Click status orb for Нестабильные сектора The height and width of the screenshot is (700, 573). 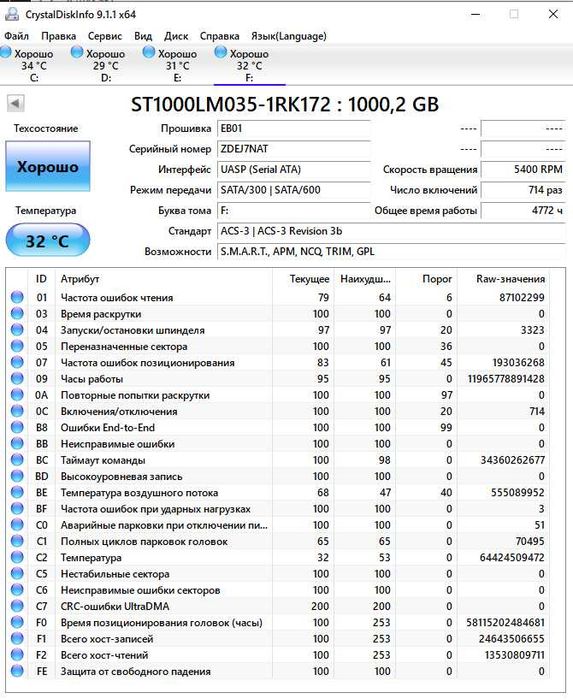[x=17, y=573]
